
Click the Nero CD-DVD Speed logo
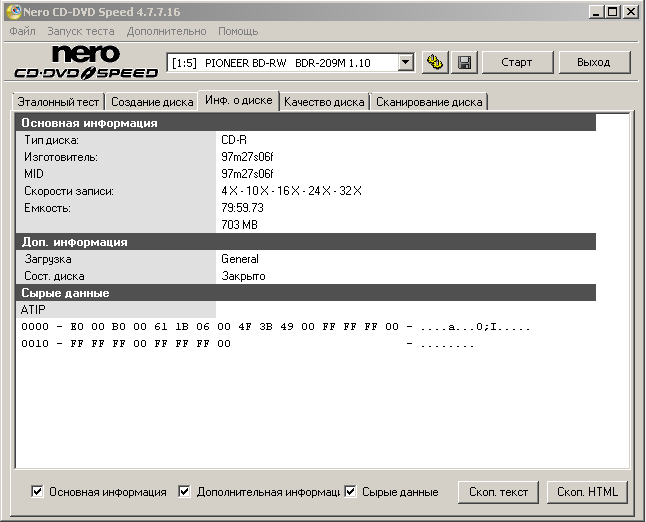coord(86,62)
